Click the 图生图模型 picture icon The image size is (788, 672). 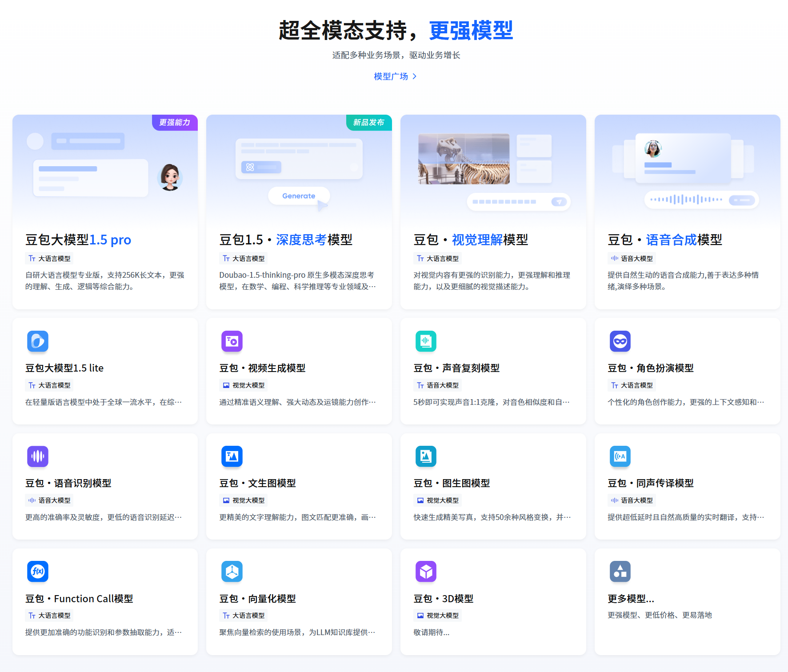[x=426, y=456]
